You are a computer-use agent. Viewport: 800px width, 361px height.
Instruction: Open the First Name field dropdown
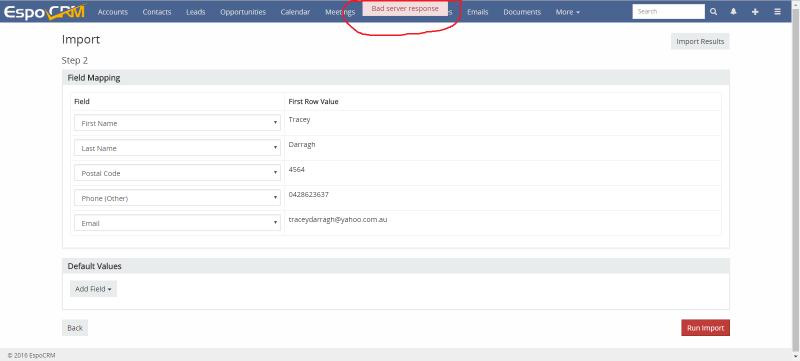(x=177, y=123)
